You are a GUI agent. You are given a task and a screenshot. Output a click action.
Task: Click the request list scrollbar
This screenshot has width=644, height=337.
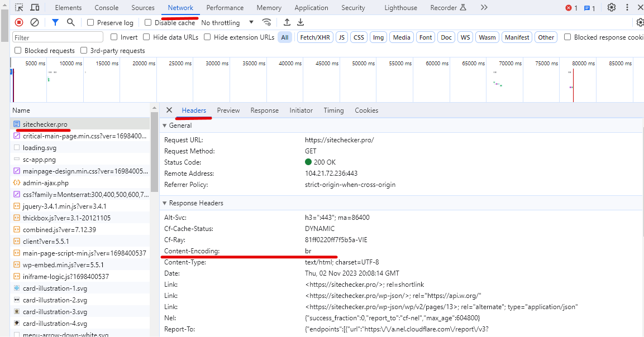coord(154,152)
